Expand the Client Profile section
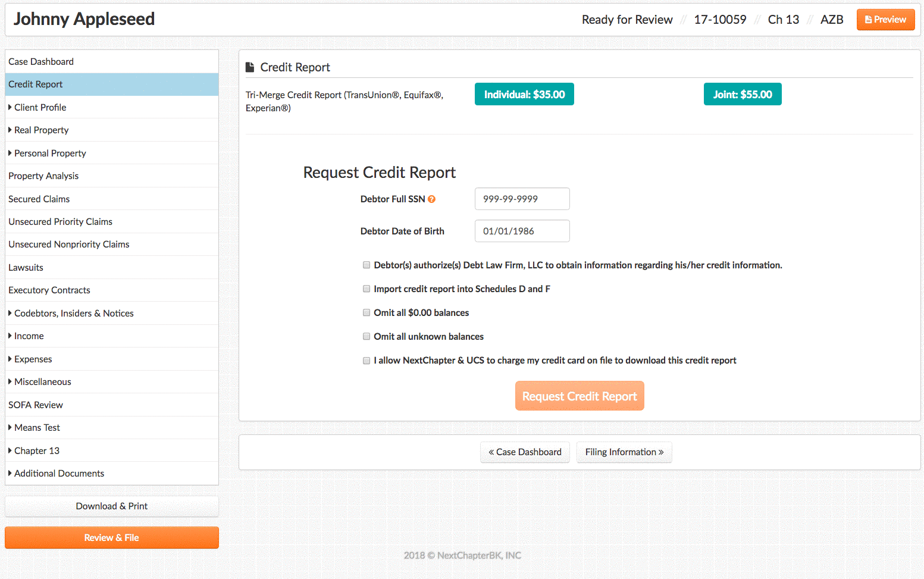The height and width of the screenshot is (579, 924). 40,108
